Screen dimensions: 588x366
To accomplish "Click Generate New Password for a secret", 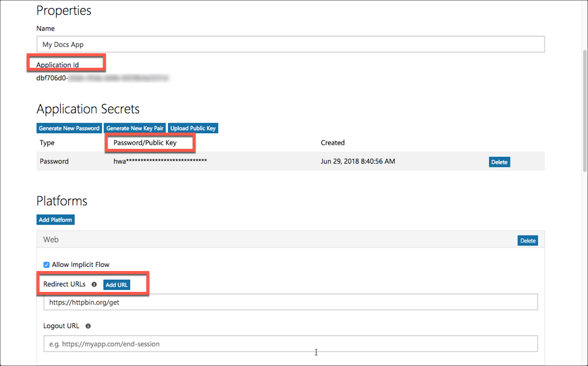I will coord(69,128).
